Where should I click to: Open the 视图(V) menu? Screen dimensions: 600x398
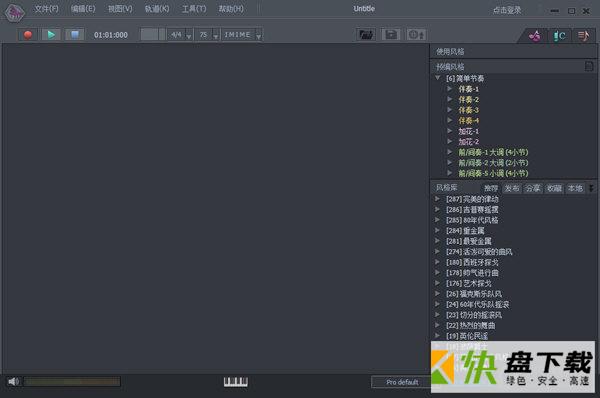point(120,9)
